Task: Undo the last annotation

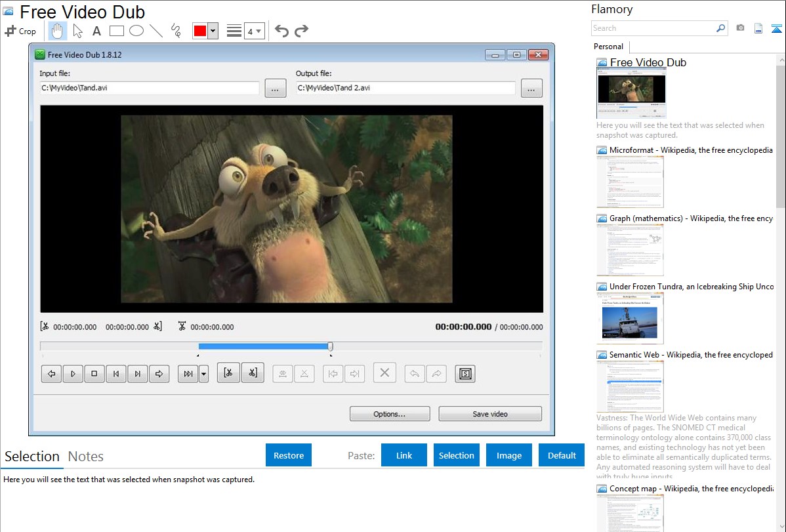Action: (x=281, y=31)
